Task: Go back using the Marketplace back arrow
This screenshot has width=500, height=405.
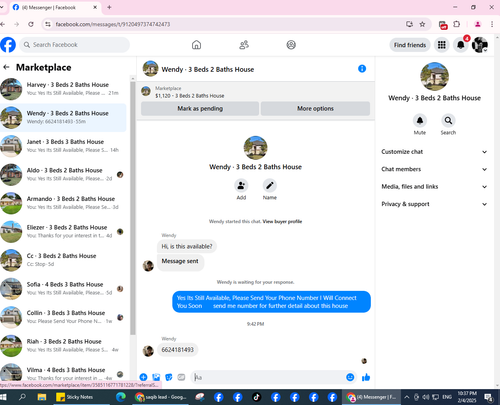Action: tap(6, 67)
